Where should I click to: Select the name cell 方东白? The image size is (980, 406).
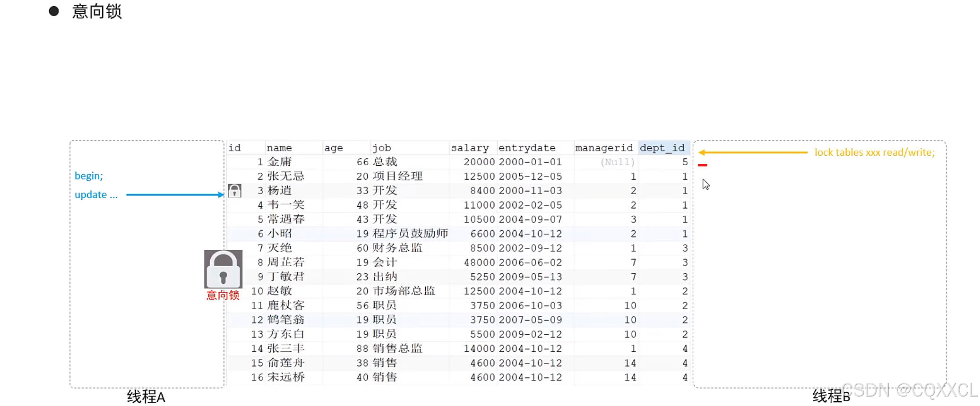click(x=286, y=334)
